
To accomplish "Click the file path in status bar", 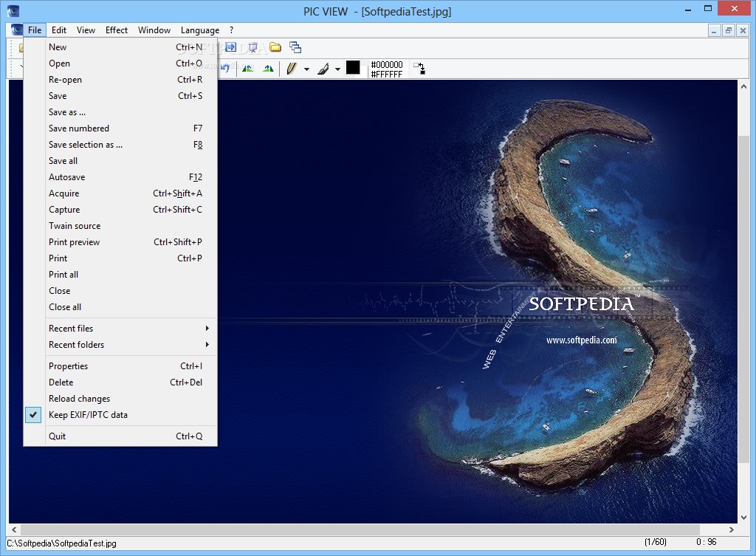I will [x=62, y=543].
